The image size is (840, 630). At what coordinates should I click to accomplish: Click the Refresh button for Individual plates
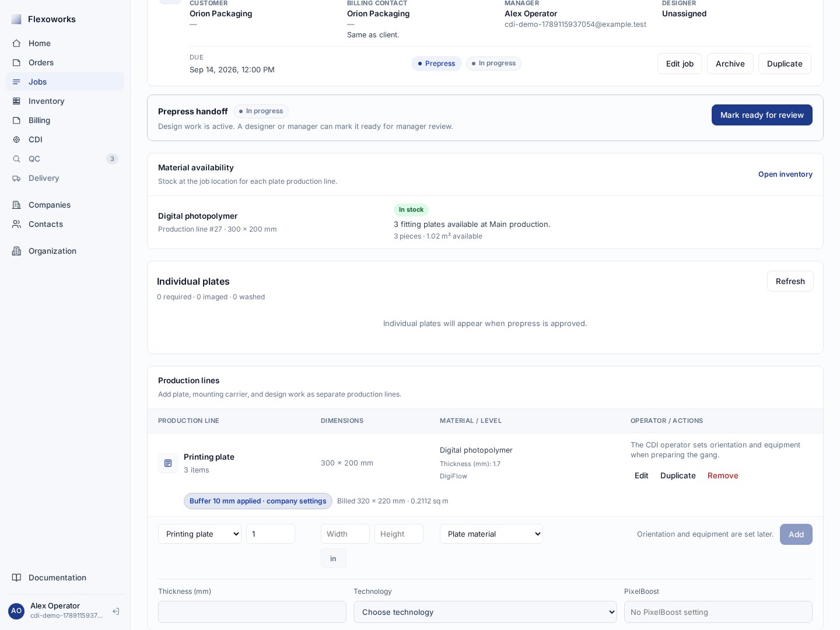point(790,281)
